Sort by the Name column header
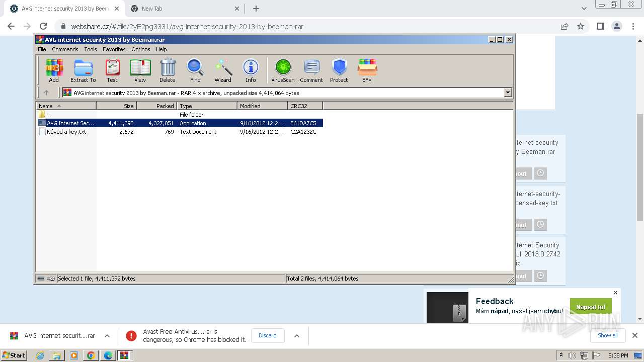Image resolution: width=644 pixels, height=362 pixels. 66,106
